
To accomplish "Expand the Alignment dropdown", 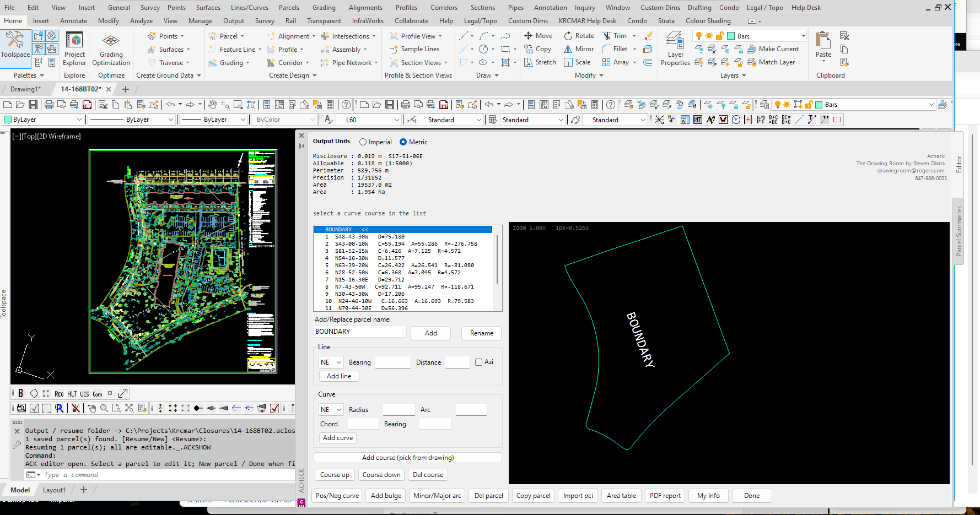I will point(314,36).
